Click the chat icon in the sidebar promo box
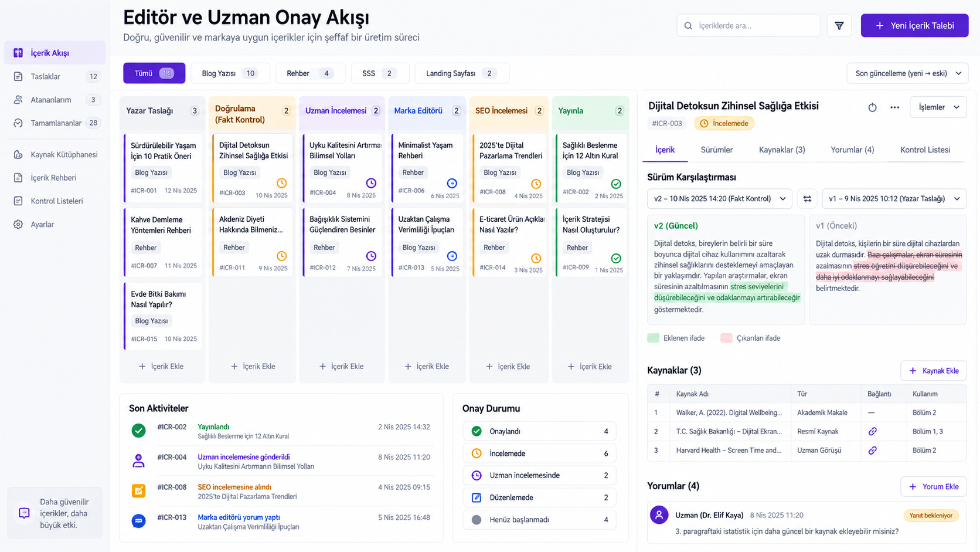Image resolution: width=980 pixels, height=552 pixels. 24,513
